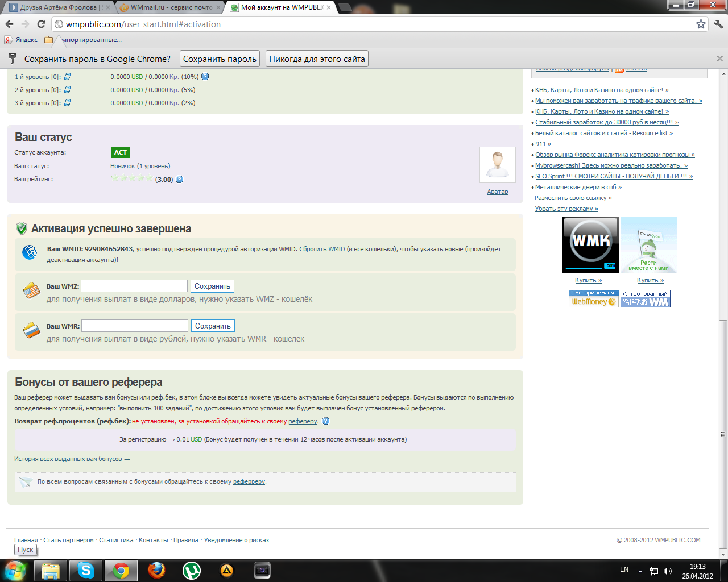Click the WMK banner image

tap(590, 245)
